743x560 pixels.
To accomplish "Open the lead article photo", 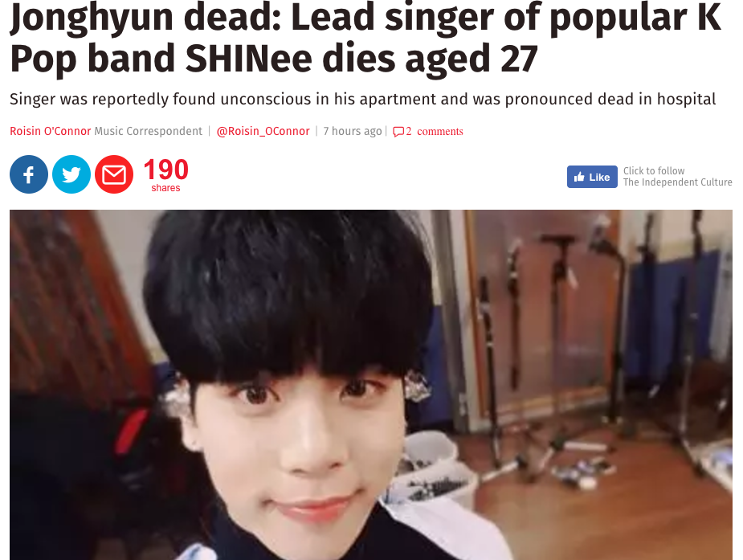I will coord(371,385).
